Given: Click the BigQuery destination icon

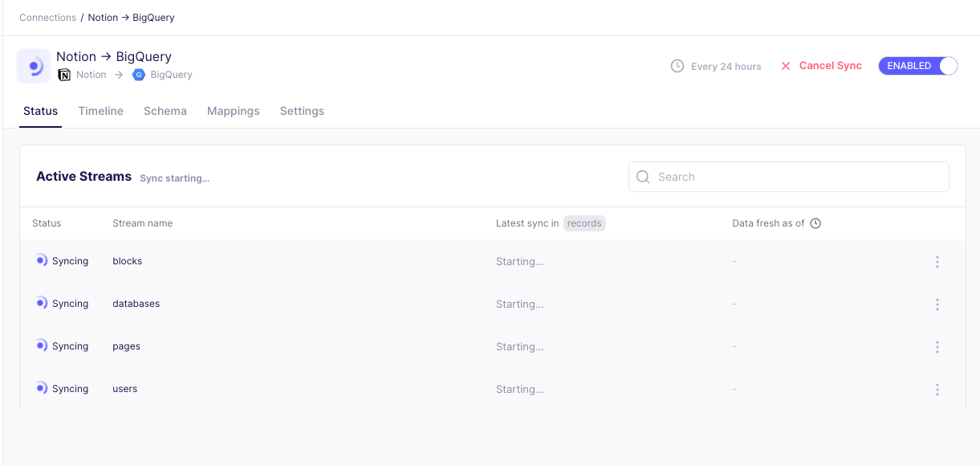Looking at the screenshot, I should (x=138, y=75).
